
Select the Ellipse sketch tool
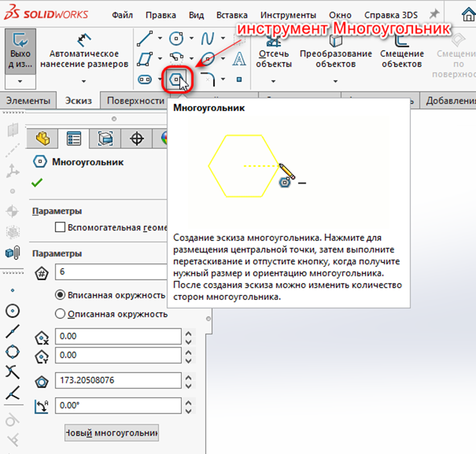(x=208, y=58)
